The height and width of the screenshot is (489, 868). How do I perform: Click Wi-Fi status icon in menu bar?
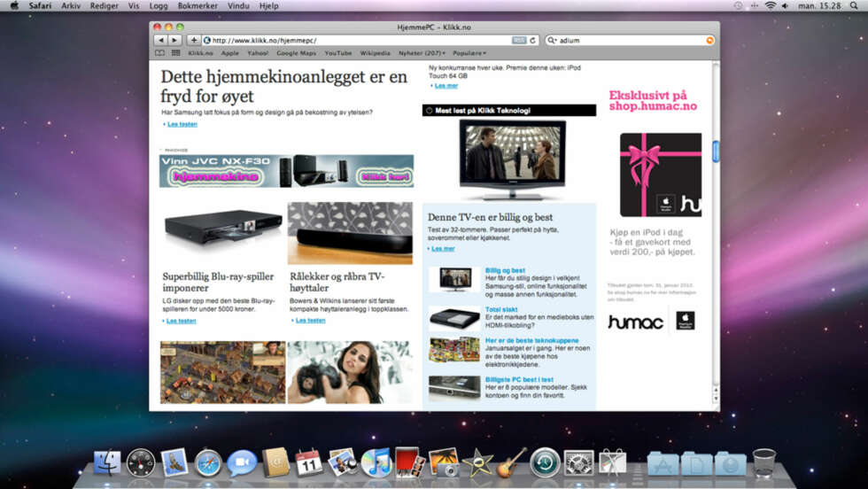click(770, 5)
